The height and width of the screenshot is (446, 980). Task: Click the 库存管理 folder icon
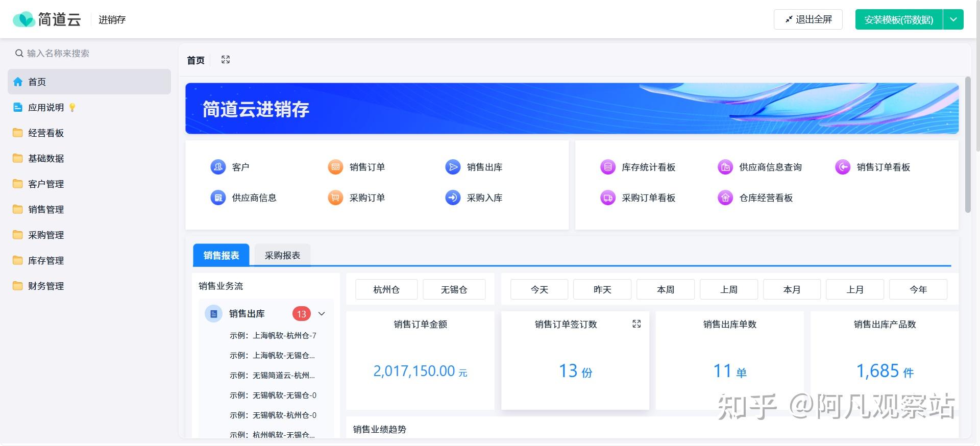[x=18, y=260]
